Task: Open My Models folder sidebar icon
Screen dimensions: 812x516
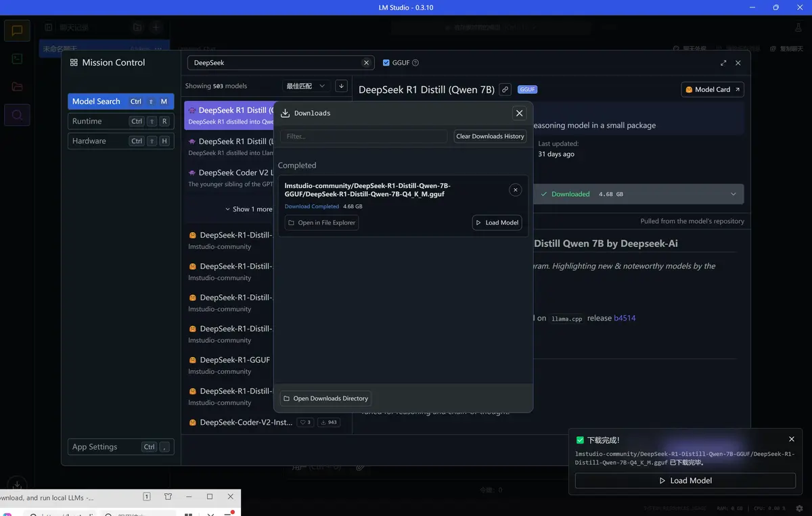Action: (18, 87)
